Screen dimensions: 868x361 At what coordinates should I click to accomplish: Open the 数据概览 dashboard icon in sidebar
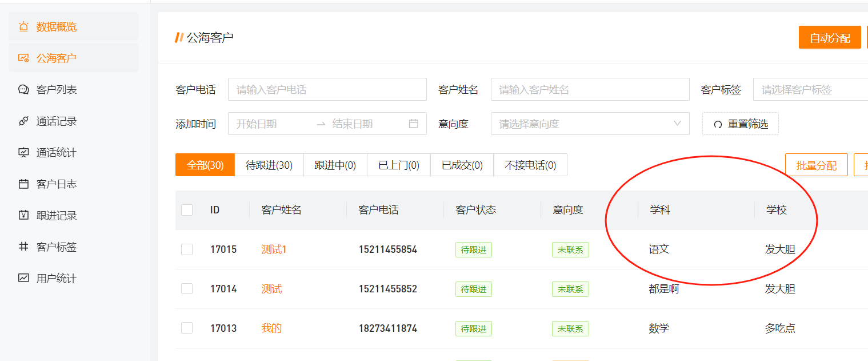click(x=23, y=26)
